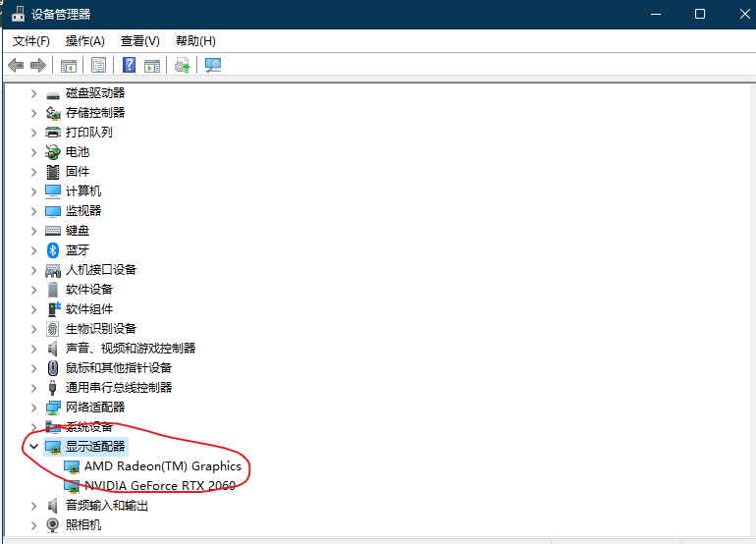Expand the 照相机 node
756x544 pixels.
[33, 525]
